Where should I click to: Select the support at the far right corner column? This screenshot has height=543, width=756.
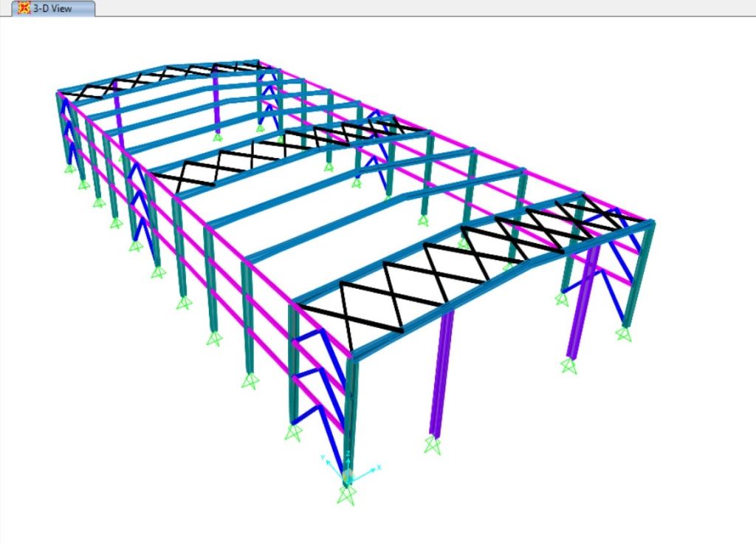tap(624, 334)
